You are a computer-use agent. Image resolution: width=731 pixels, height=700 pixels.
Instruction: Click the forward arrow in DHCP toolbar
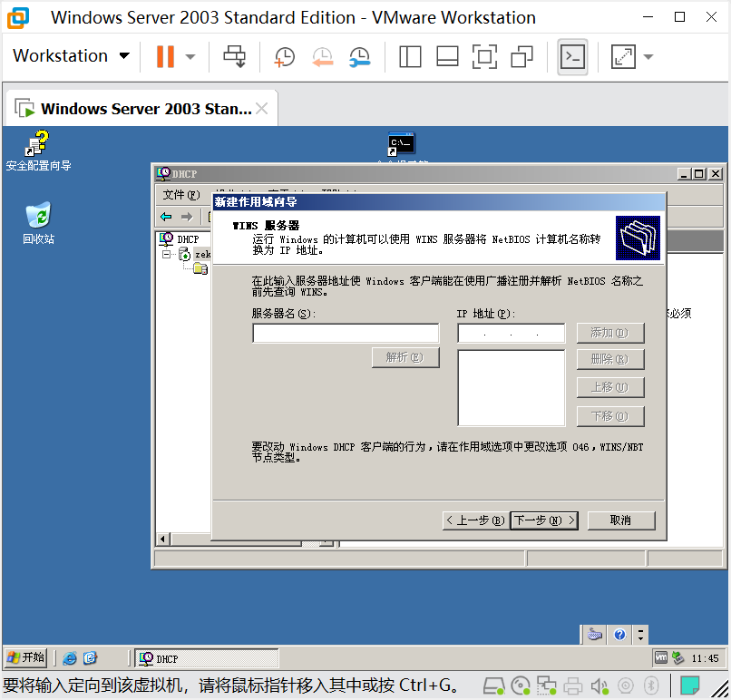pos(187,217)
